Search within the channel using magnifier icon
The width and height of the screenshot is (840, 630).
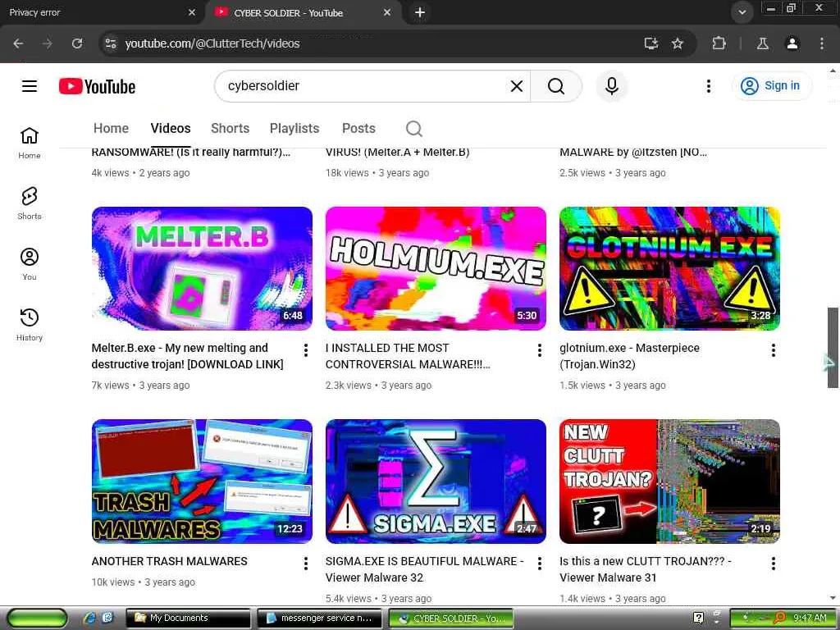tap(413, 129)
